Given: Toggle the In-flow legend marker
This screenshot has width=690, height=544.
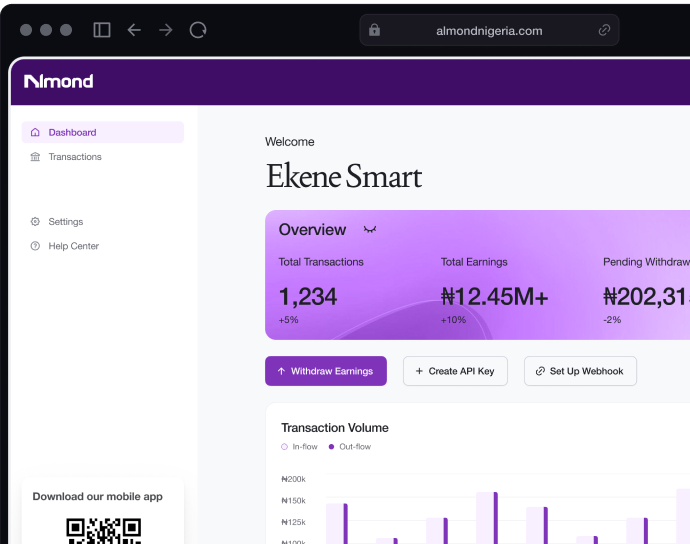Looking at the screenshot, I should click(284, 447).
